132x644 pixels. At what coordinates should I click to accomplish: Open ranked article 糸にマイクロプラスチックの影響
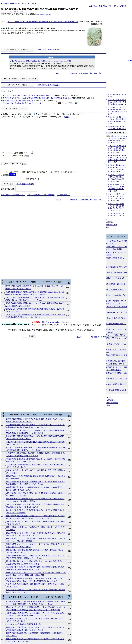tap(36, 511)
